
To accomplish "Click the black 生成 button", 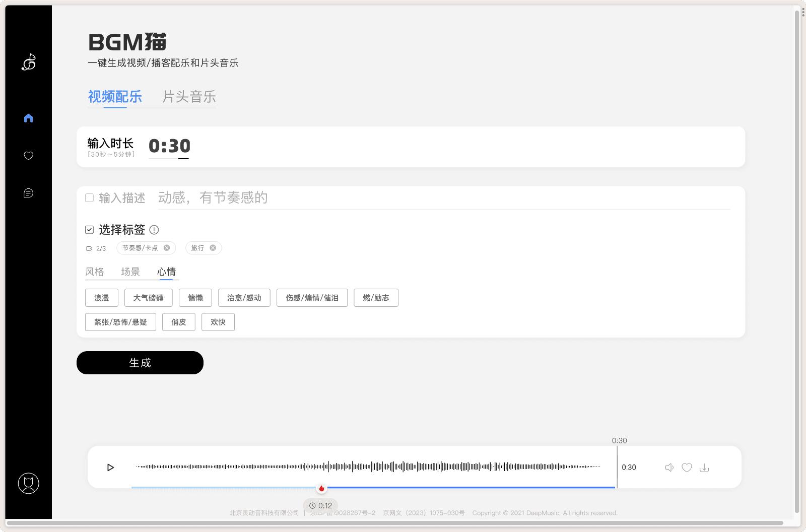I will 140,363.
